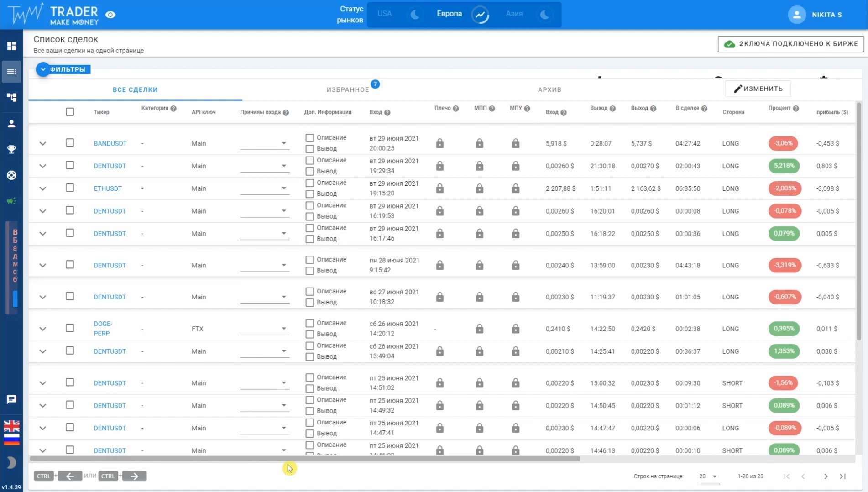Switch to АРХИВ tab
Image resolution: width=868 pixels, height=492 pixels.
point(549,89)
